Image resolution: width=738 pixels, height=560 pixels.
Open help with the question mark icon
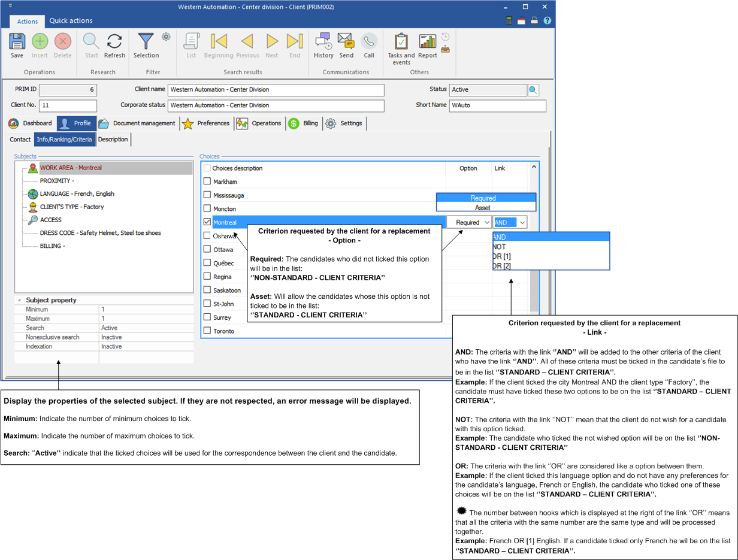pos(547,21)
